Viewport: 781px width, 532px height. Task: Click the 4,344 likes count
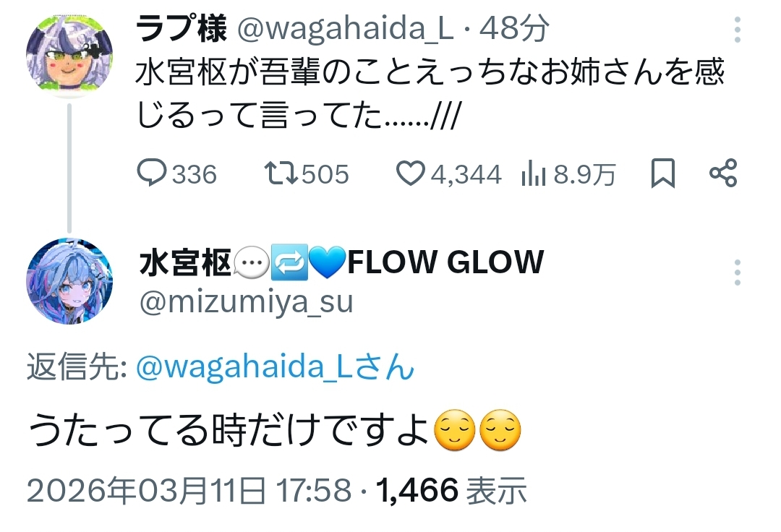[x=466, y=174]
